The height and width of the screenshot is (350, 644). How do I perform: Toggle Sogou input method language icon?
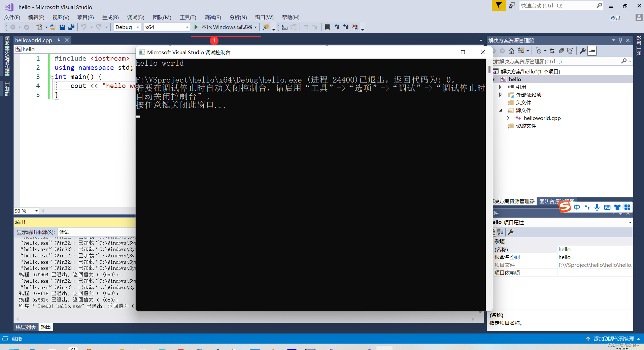[577, 207]
